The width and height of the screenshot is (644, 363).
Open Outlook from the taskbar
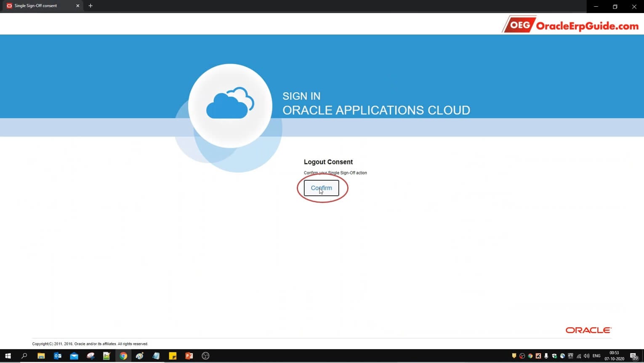click(58, 356)
